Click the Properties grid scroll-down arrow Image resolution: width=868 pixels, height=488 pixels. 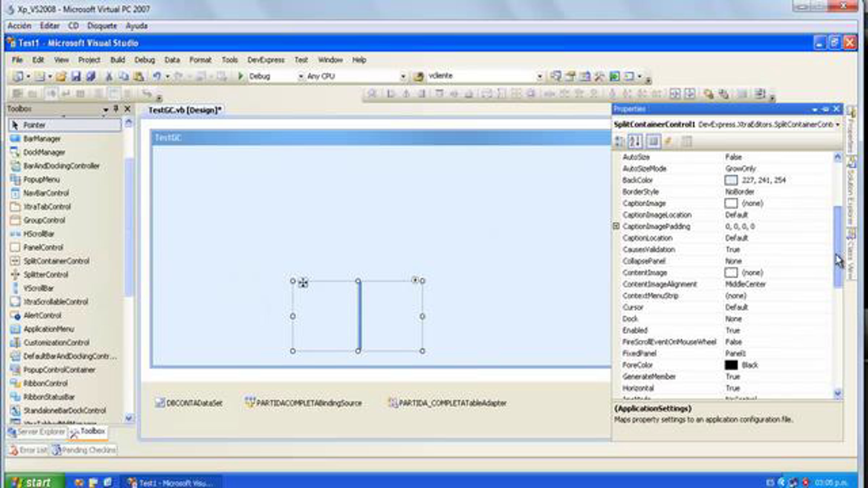(x=838, y=393)
